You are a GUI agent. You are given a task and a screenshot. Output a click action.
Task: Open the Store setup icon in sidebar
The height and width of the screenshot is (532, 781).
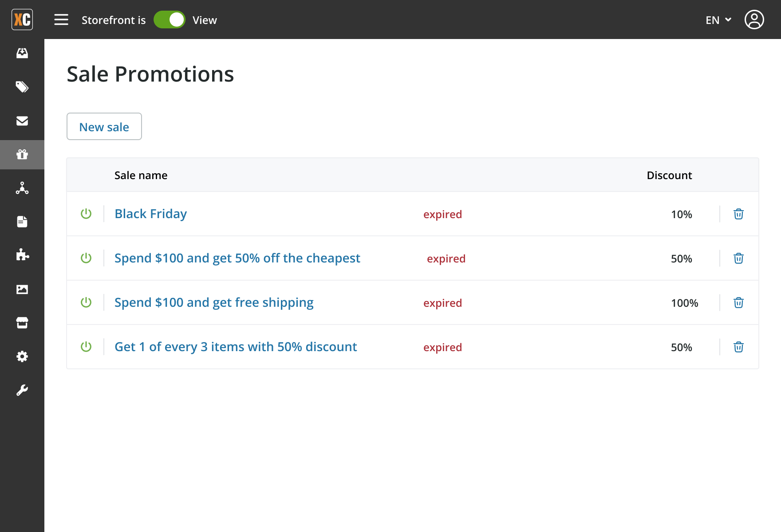click(22, 322)
